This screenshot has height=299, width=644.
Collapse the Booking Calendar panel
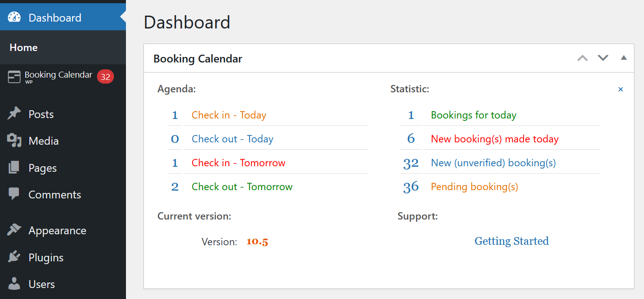click(x=623, y=58)
